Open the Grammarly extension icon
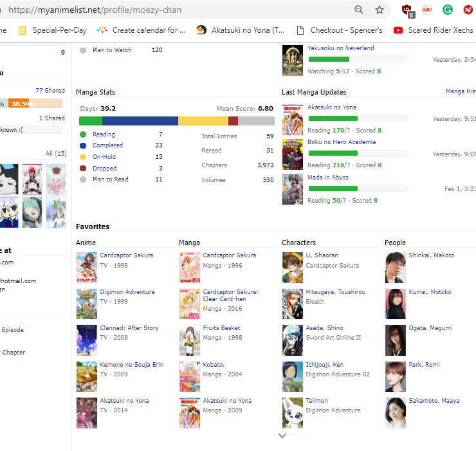The image size is (476, 451). click(448, 10)
